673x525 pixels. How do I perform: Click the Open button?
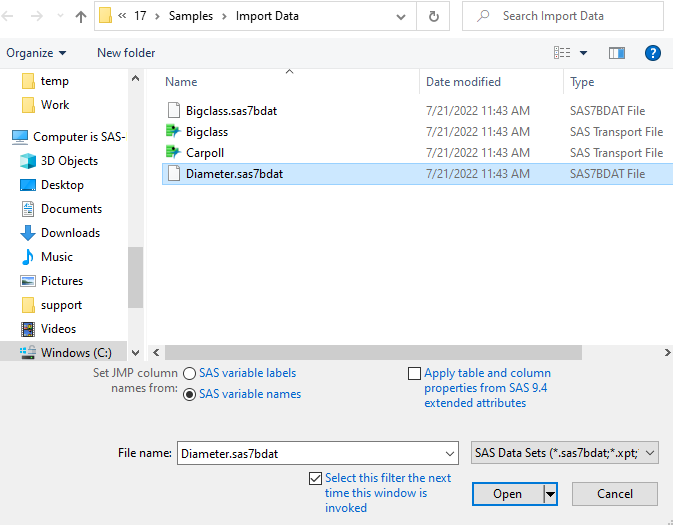507,494
